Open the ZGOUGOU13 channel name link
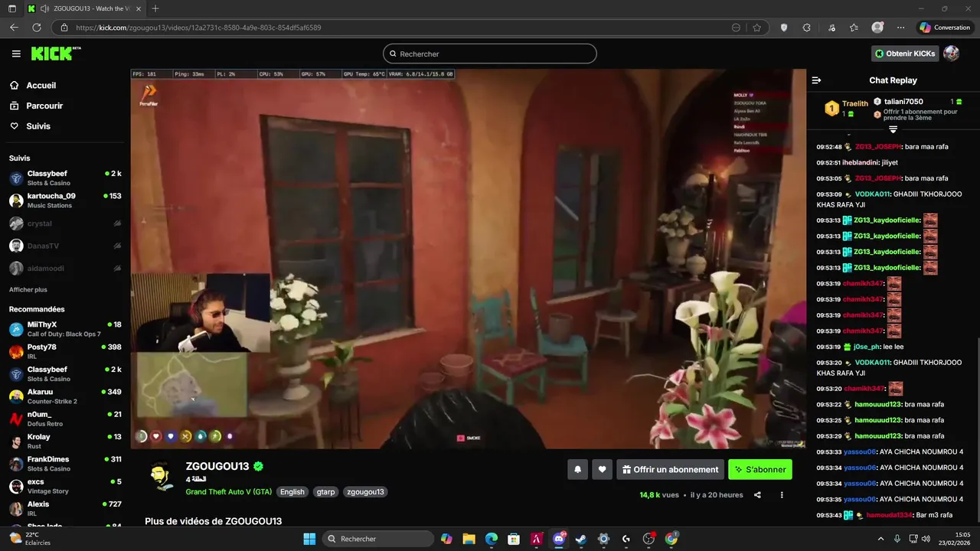Screen dimensions: 980x551 (217, 466)
